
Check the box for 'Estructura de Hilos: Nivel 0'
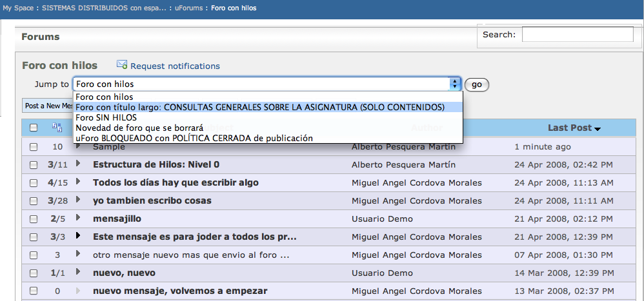pyautogui.click(x=34, y=165)
